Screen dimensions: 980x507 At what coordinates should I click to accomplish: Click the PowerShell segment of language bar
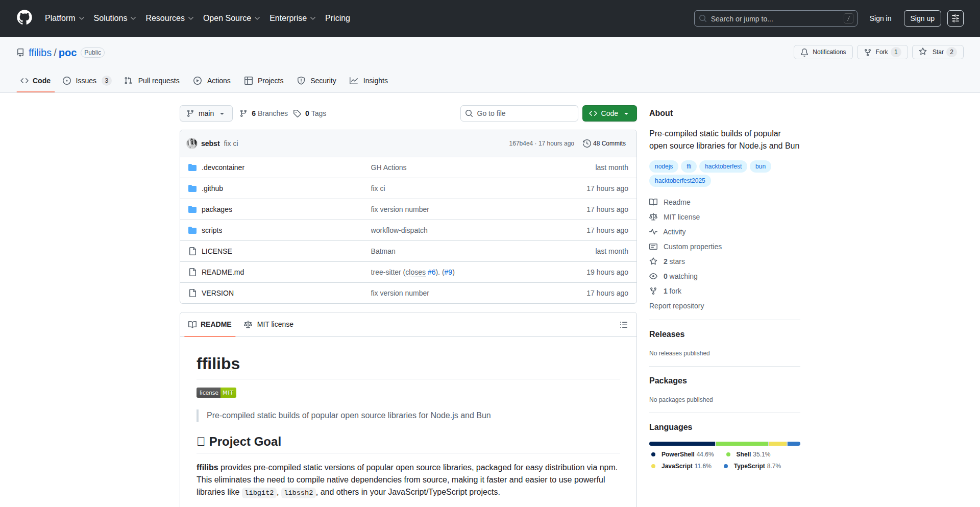tap(682, 444)
